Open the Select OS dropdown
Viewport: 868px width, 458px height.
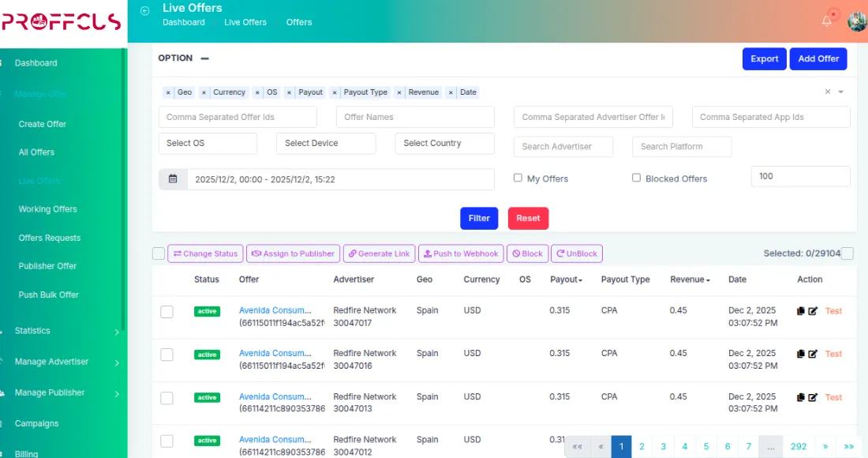[208, 143]
